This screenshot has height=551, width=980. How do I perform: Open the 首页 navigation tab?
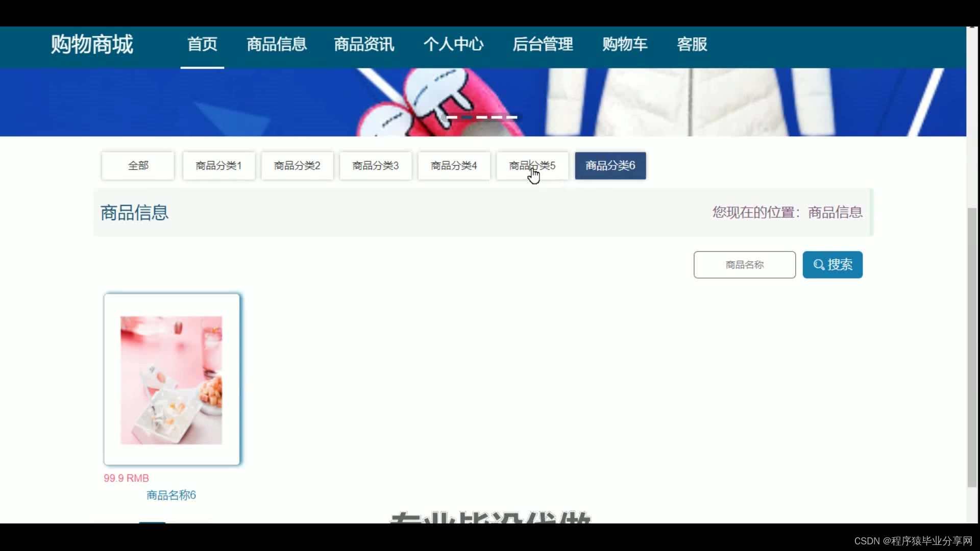click(x=202, y=44)
